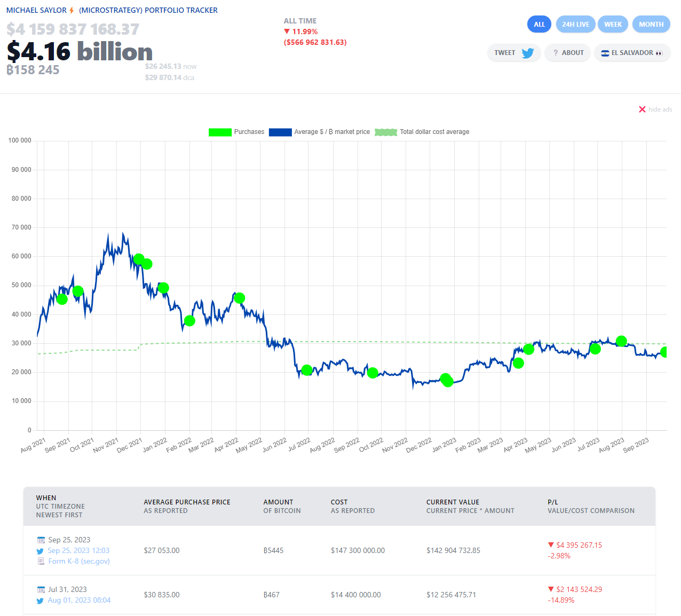Image resolution: width=681 pixels, height=616 pixels.
Task: Click the TWEET button
Action: (x=513, y=52)
